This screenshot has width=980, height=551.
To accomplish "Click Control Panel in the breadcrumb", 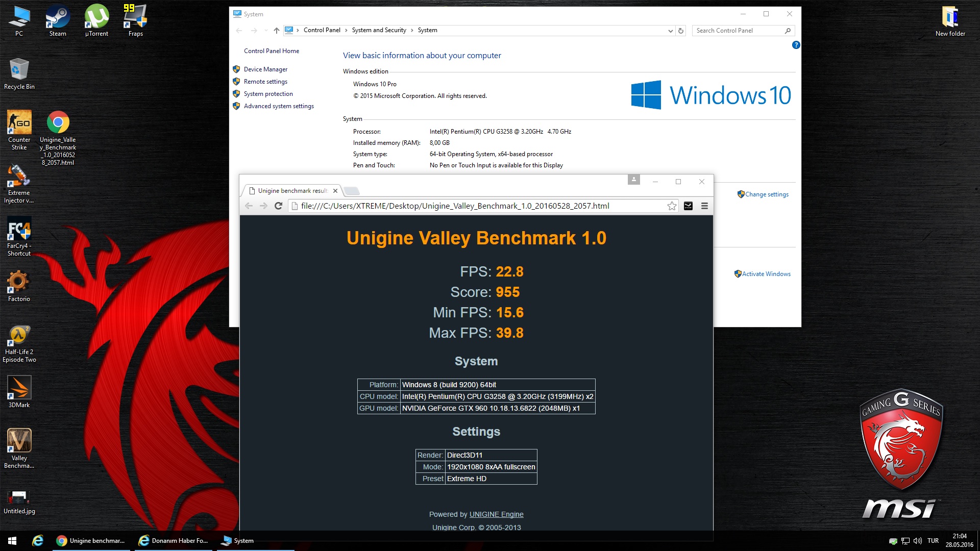I will (x=322, y=30).
